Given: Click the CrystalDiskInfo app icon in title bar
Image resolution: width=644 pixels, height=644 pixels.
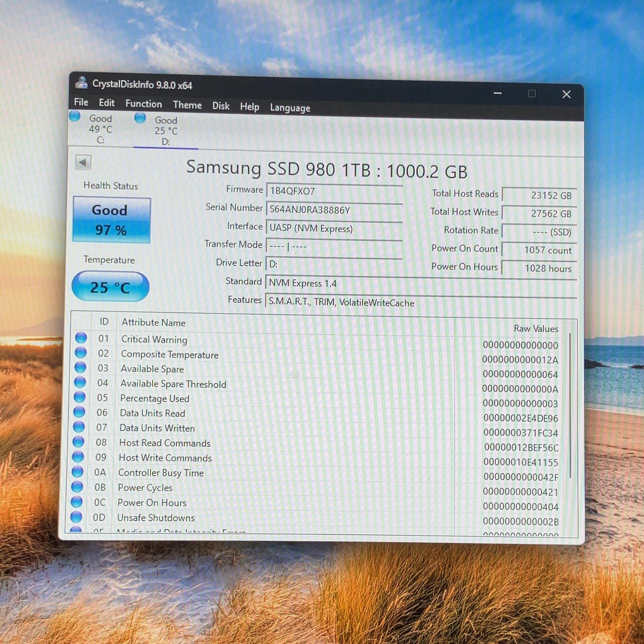Looking at the screenshot, I should (x=81, y=82).
